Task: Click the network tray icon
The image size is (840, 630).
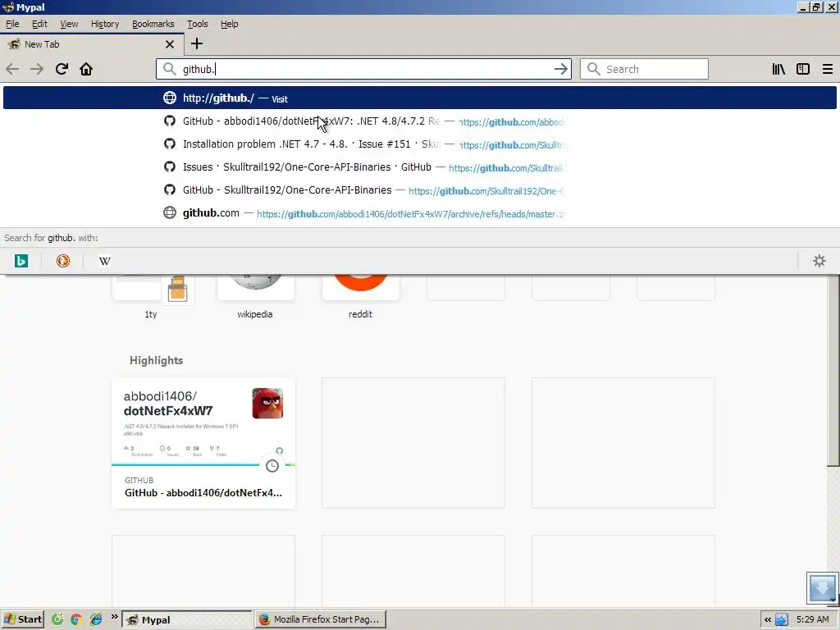Action: click(x=782, y=620)
